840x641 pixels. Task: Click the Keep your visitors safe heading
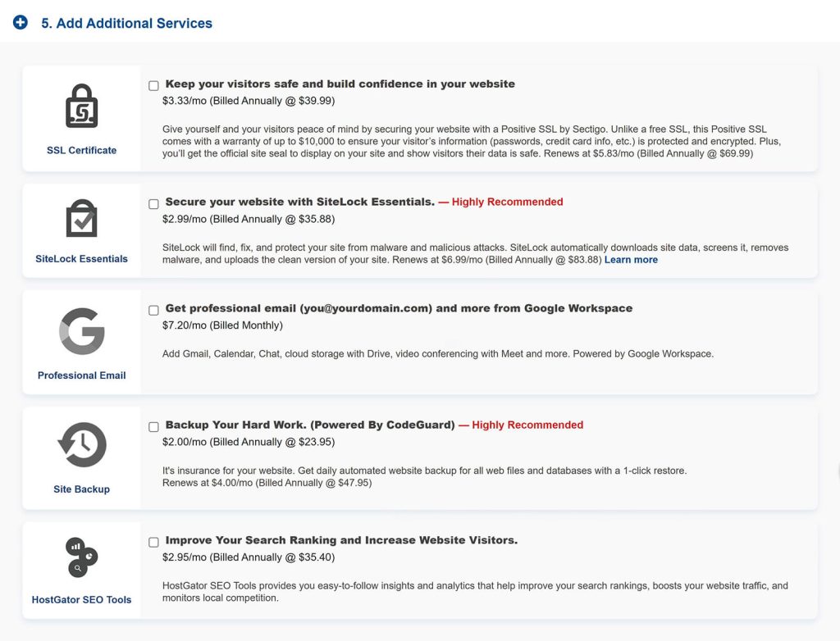[x=340, y=84]
